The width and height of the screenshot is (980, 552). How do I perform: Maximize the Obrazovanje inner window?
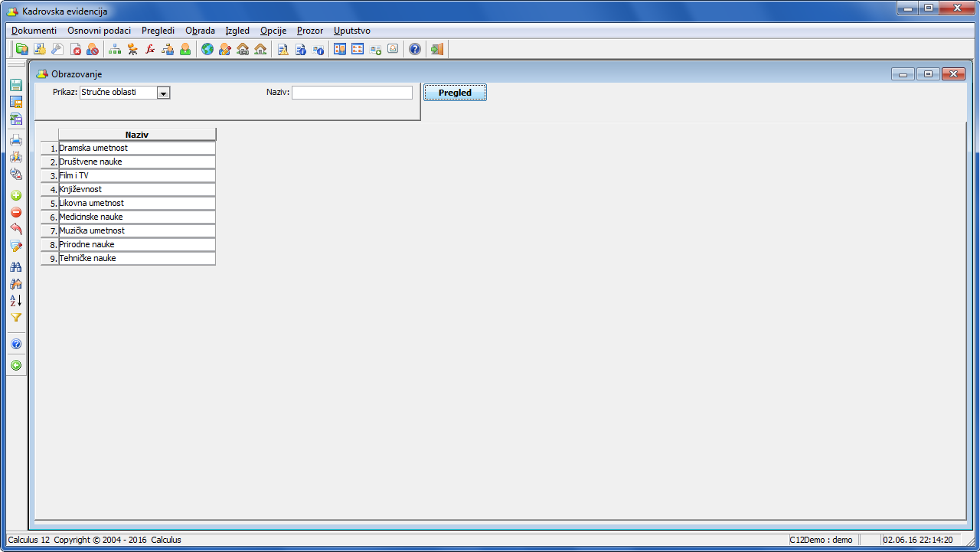pyautogui.click(x=928, y=73)
